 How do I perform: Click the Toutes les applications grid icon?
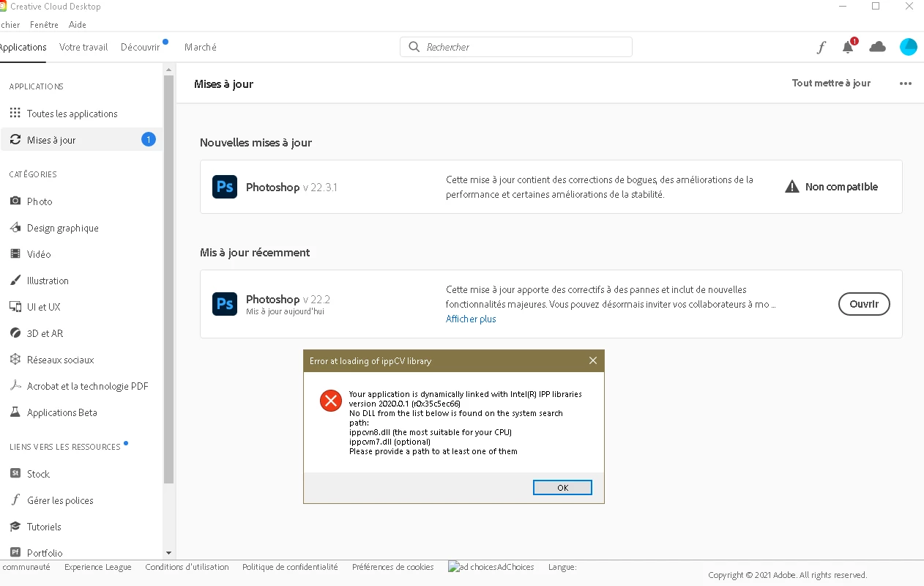[15, 114]
